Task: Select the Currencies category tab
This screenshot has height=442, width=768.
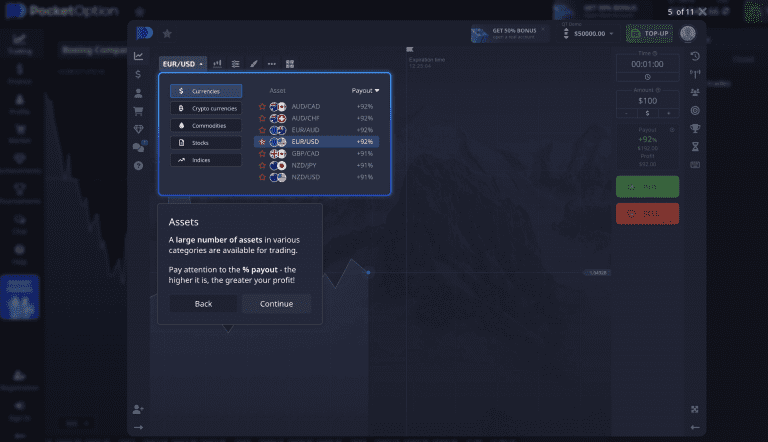Action: coord(206,91)
